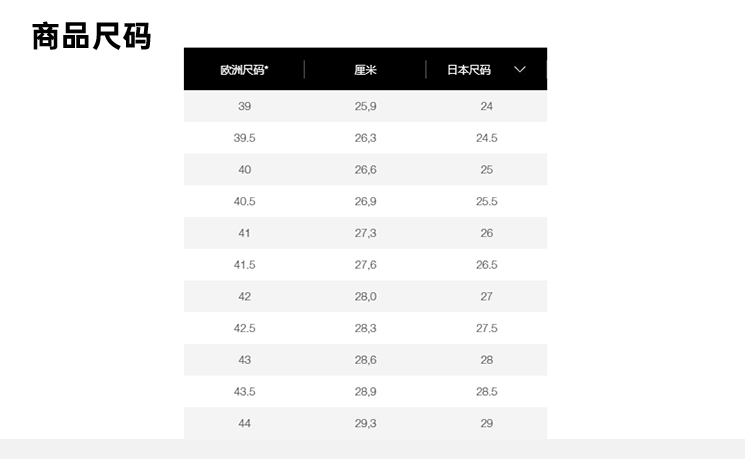Select the 日本尺码 header label

tap(469, 70)
